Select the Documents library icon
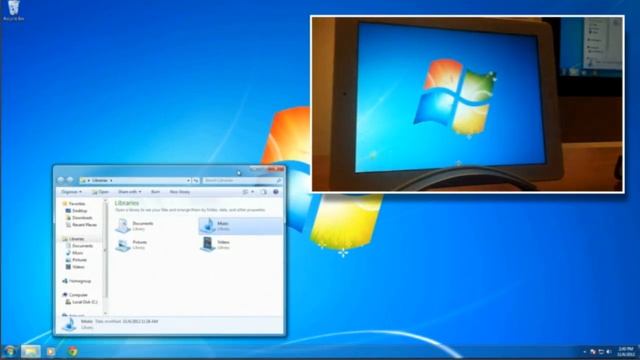This screenshot has height=360, width=640. [x=122, y=225]
